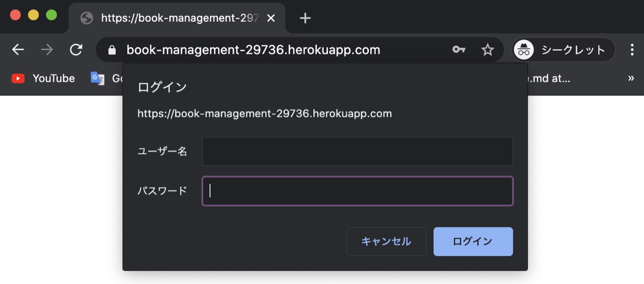Click the ユーザー名 label
The image size is (644, 284).
click(162, 151)
